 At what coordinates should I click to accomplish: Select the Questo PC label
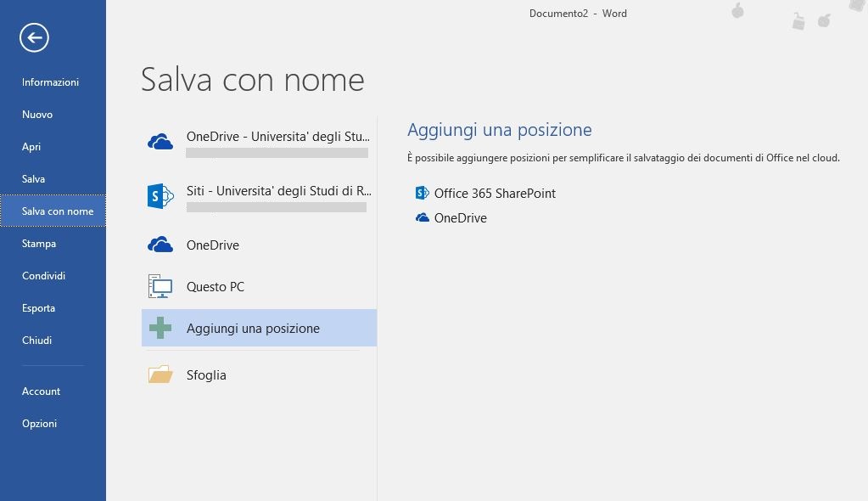tap(216, 286)
